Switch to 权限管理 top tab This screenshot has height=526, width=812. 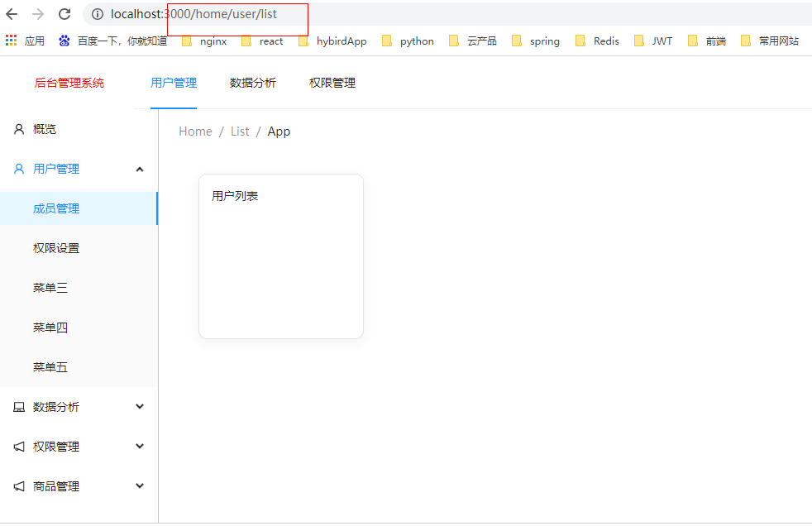point(332,83)
